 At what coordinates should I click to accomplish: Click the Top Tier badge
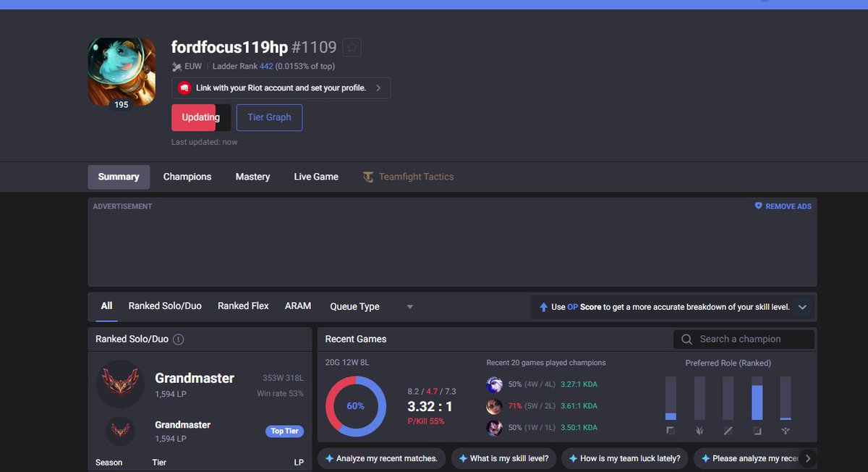[x=284, y=431]
